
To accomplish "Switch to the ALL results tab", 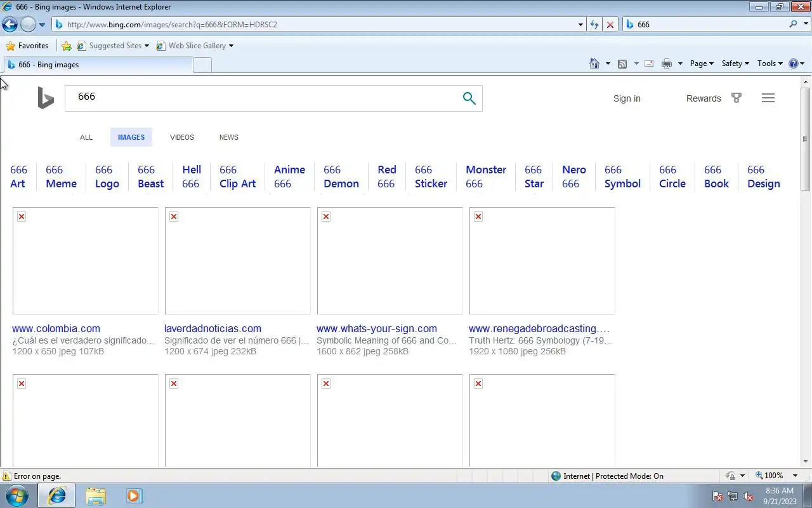I will (x=86, y=137).
